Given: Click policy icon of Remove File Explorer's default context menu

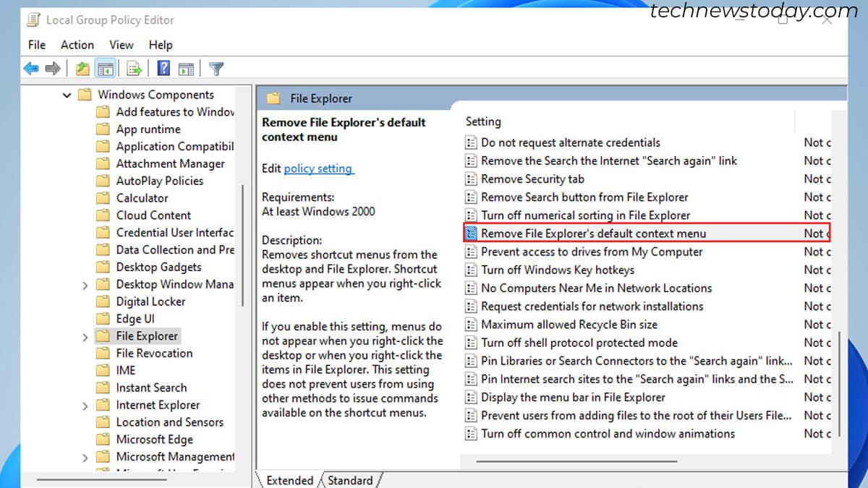Looking at the screenshot, I should coord(471,233).
